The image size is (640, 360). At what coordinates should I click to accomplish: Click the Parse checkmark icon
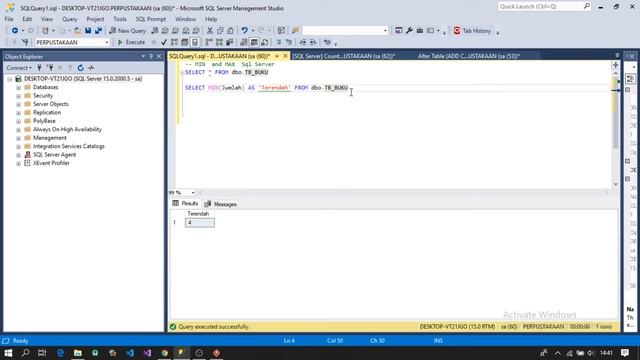pos(164,42)
